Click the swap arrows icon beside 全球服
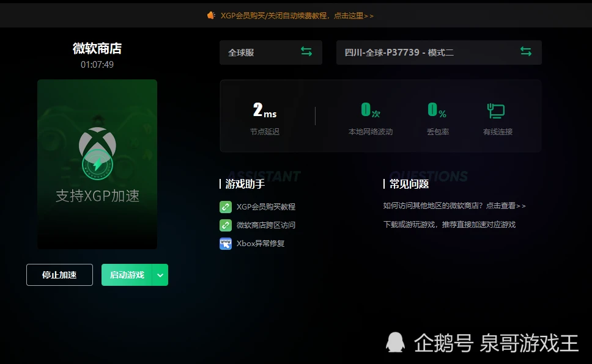 (x=306, y=51)
